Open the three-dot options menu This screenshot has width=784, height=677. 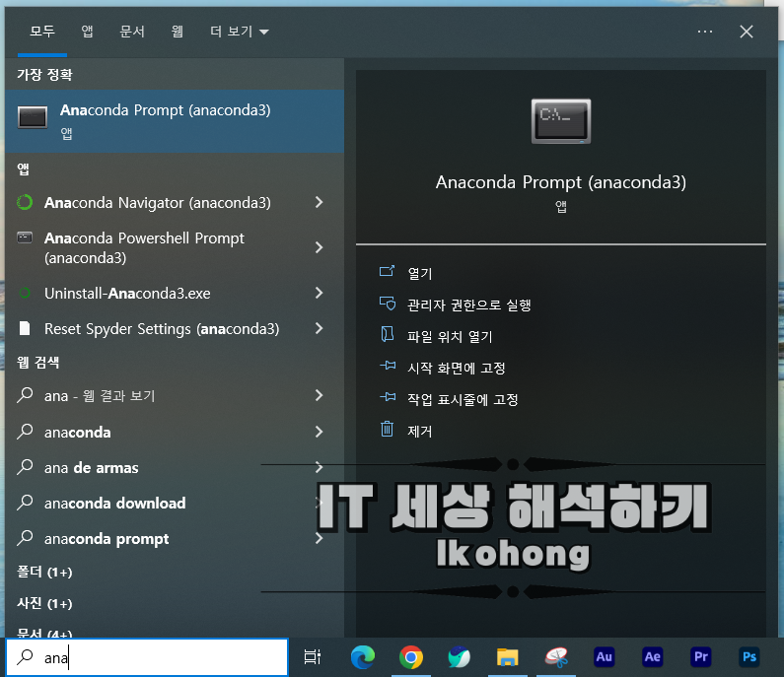[x=705, y=32]
